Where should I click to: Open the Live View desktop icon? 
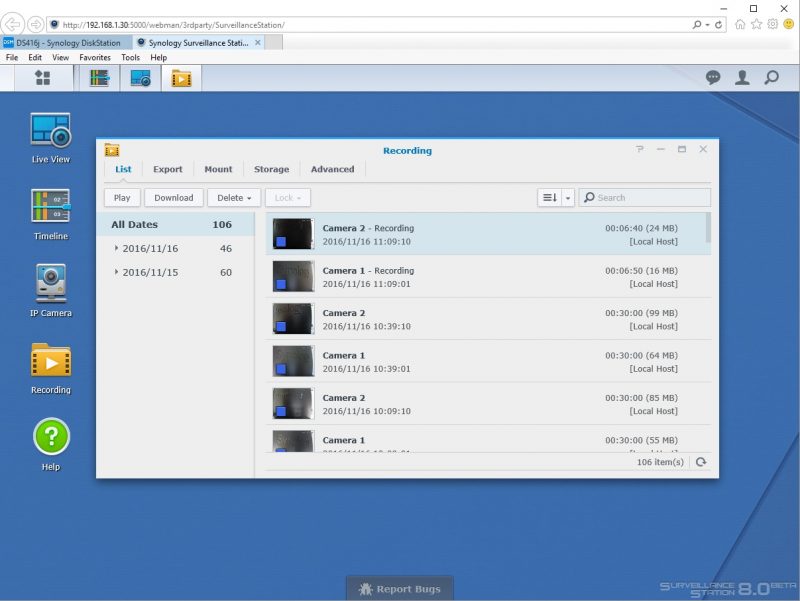click(50, 131)
